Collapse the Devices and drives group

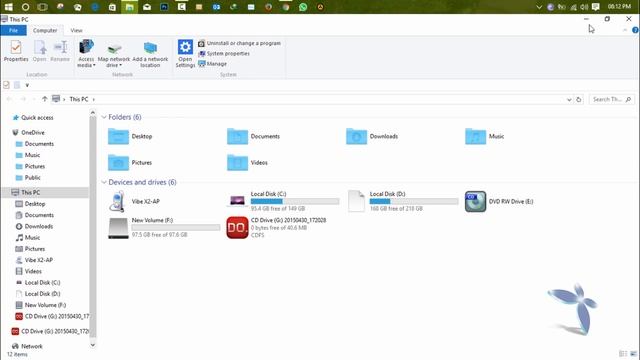click(x=104, y=182)
